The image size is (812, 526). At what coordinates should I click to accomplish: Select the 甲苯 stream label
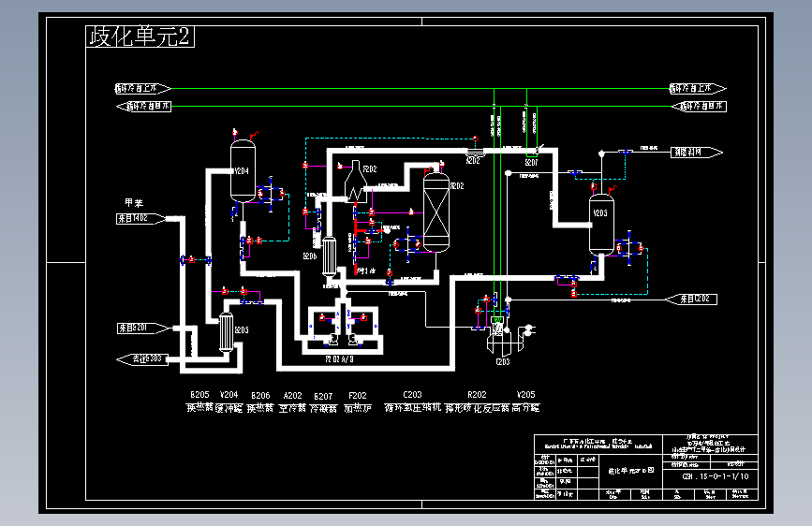coord(134,203)
